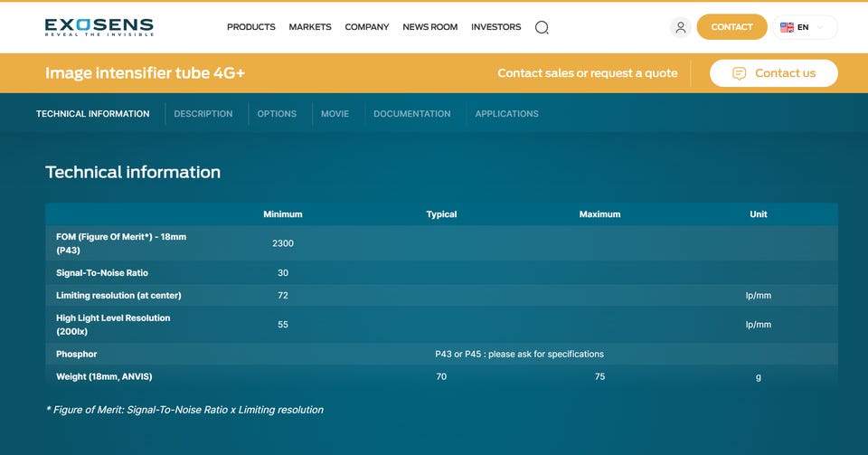The width and height of the screenshot is (868, 455).
Task: Open the PRODUCTS menu
Action: tap(250, 26)
